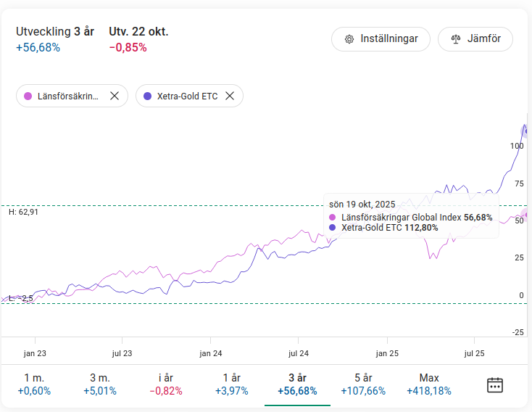Click the pink Länsförsäkringar color dot
532x412 pixels.
tap(28, 96)
